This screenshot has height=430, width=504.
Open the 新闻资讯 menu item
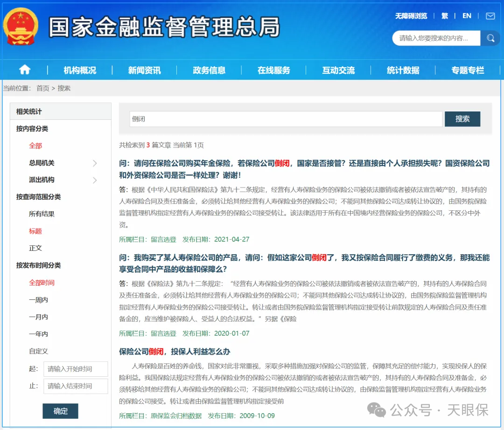click(x=145, y=69)
